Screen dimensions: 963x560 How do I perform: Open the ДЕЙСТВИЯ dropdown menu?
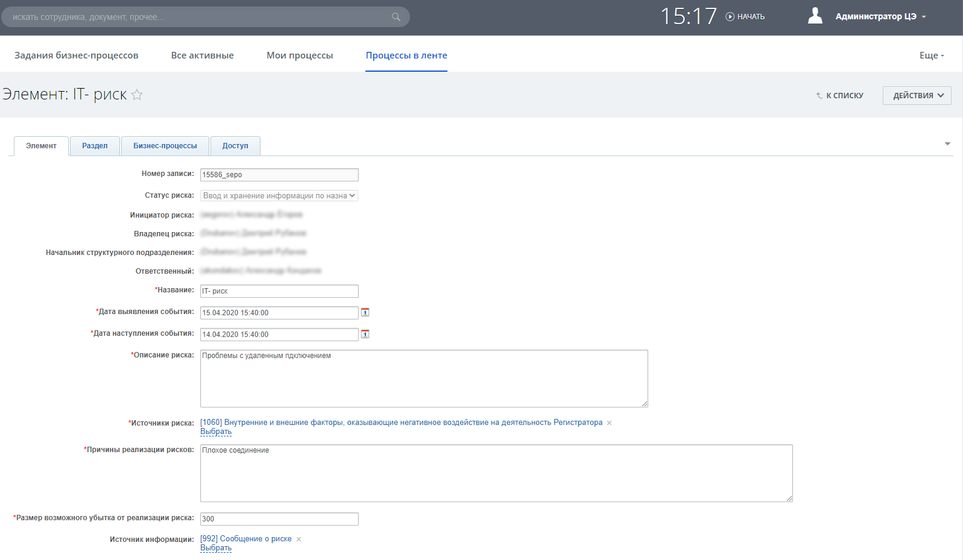(917, 95)
